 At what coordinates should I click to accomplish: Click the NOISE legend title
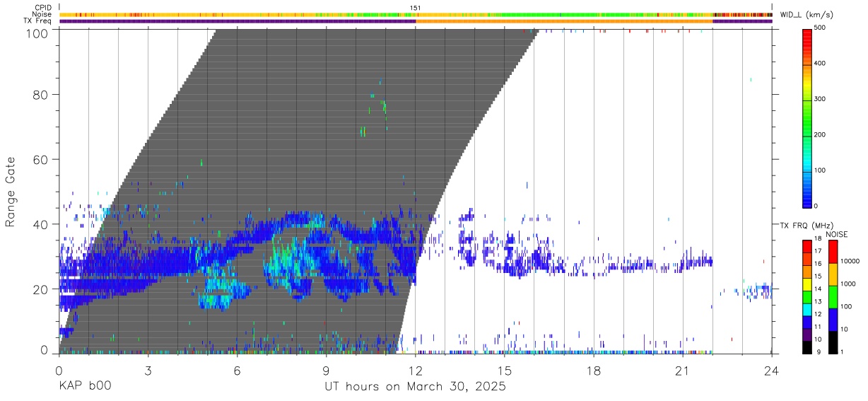(838, 234)
